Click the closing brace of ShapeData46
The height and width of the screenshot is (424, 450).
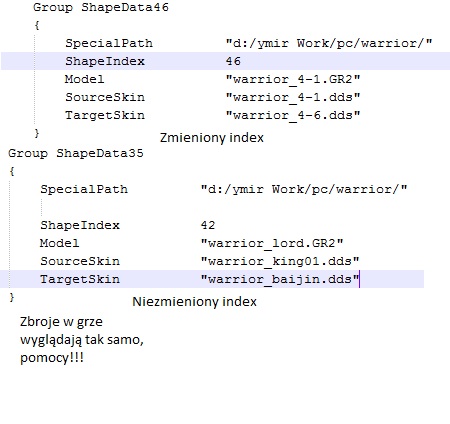[37, 133]
